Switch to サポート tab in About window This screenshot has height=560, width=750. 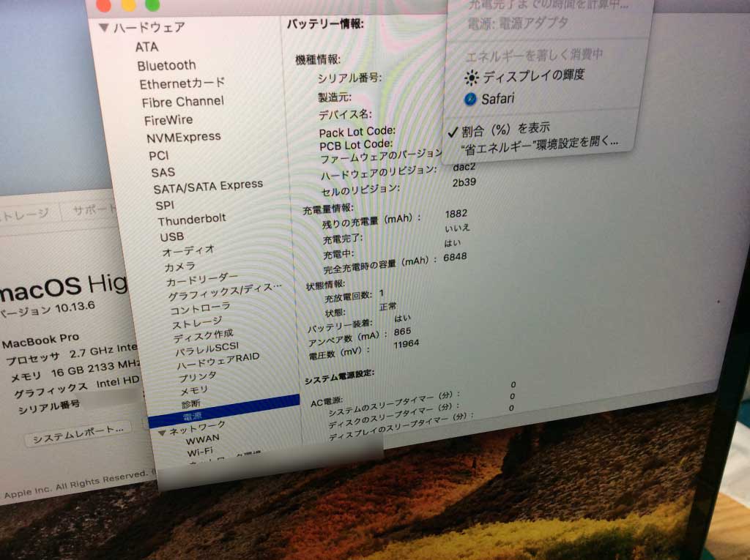coord(94,210)
